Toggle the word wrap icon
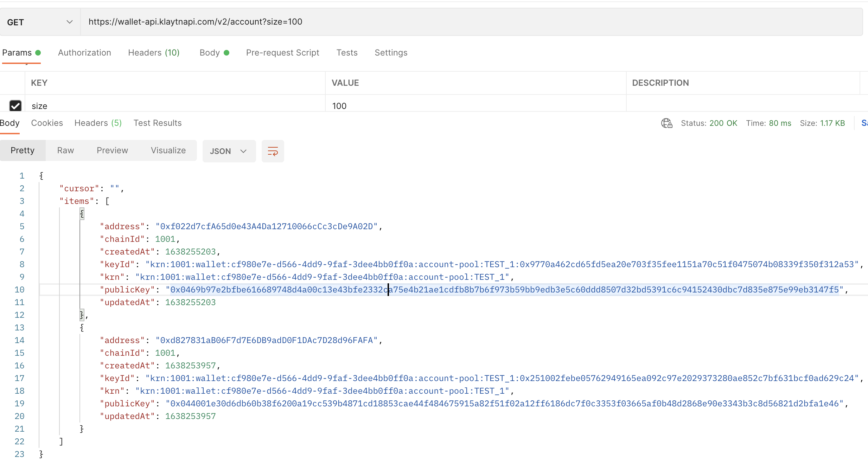Viewport: 868px width, 464px height. coord(273,151)
